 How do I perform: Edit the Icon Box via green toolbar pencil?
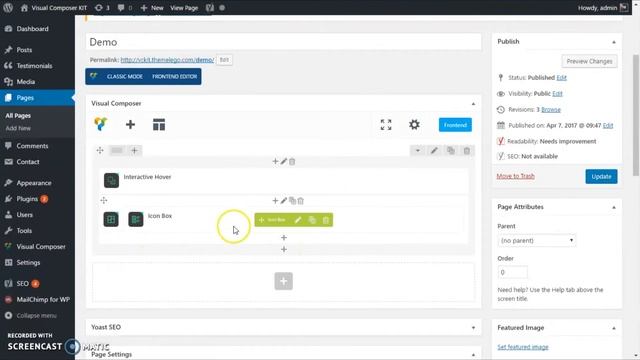[x=298, y=220]
